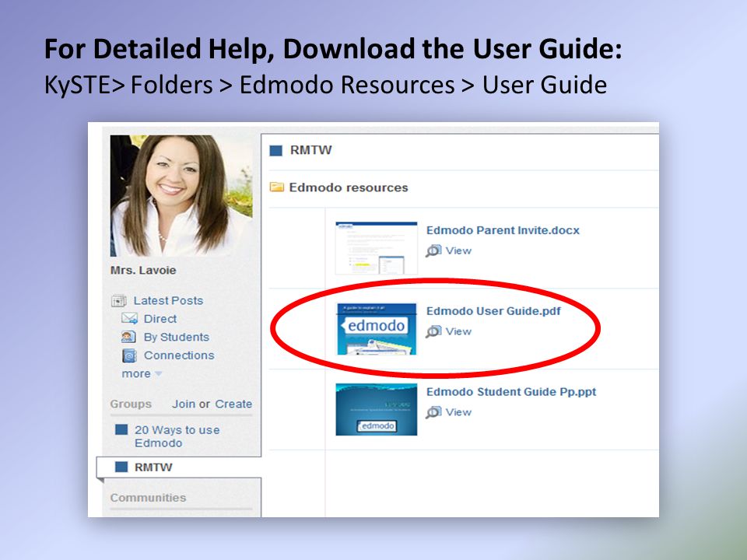The height and width of the screenshot is (560, 747).
Task: Show posts By Students
Action: 177,337
